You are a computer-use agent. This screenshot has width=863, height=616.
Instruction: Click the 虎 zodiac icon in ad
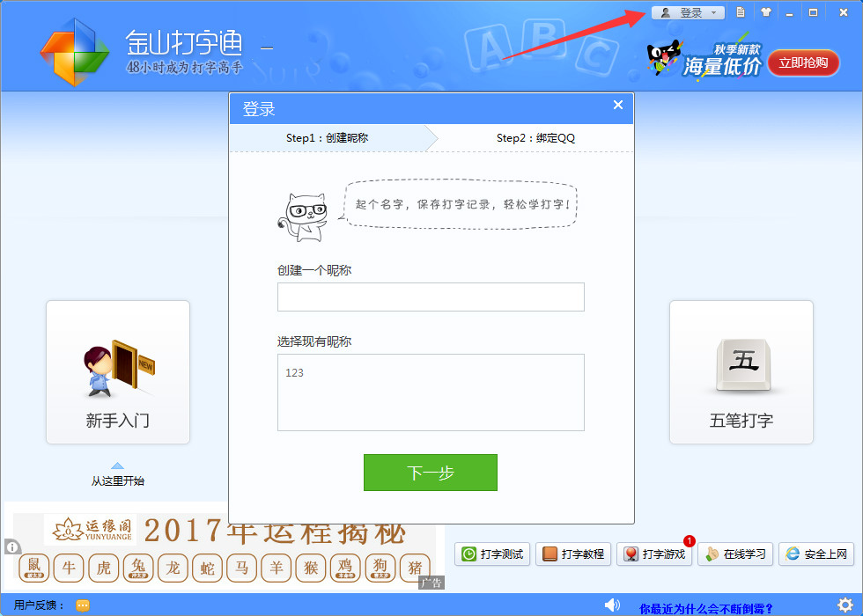coord(104,568)
